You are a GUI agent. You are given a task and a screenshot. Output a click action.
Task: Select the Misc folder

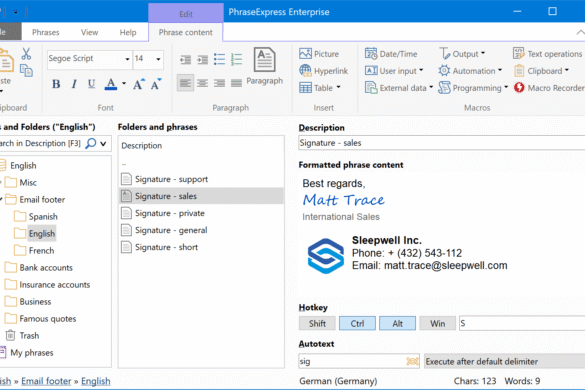[21, 182]
